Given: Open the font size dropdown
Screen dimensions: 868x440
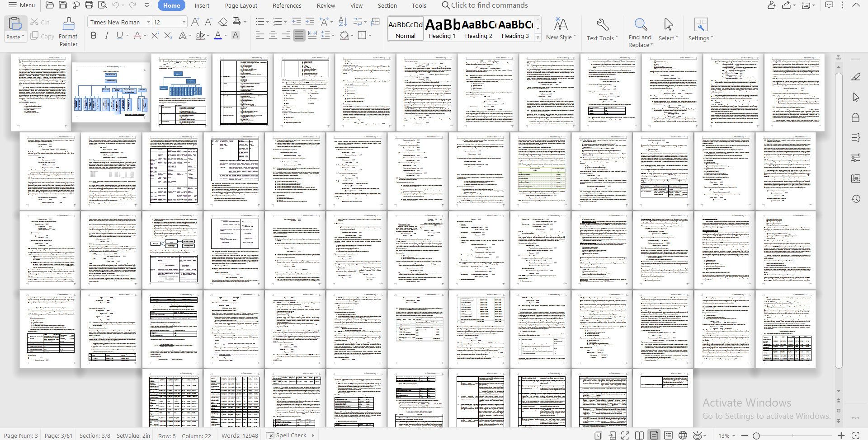Looking at the screenshot, I should pyautogui.click(x=183, y=22).
